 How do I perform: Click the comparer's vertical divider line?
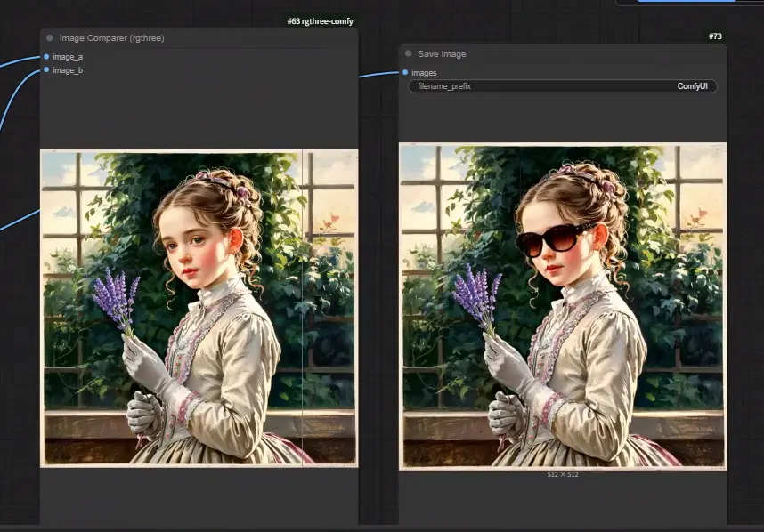click(303, 309)
